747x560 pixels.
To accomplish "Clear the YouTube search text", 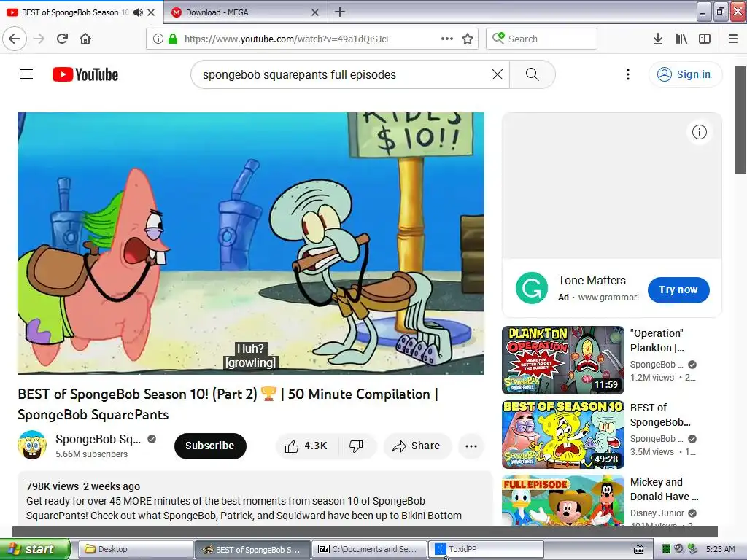I will [x=498, y=74].
